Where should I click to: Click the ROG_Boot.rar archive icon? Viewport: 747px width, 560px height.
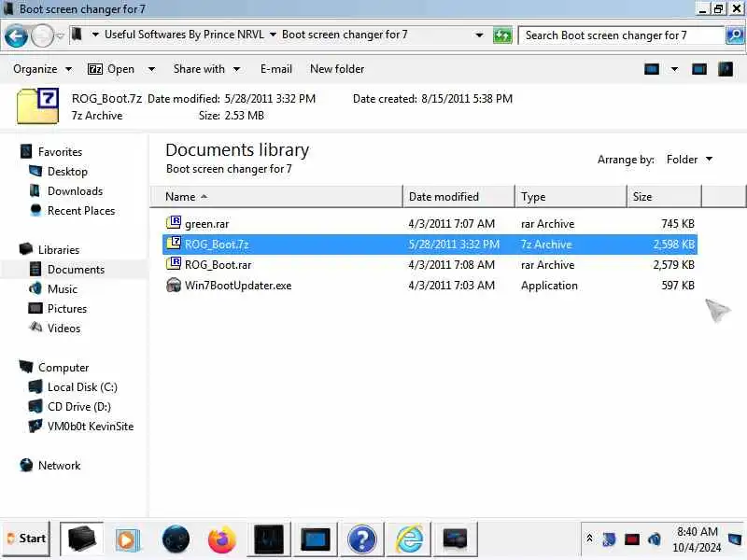174,263
